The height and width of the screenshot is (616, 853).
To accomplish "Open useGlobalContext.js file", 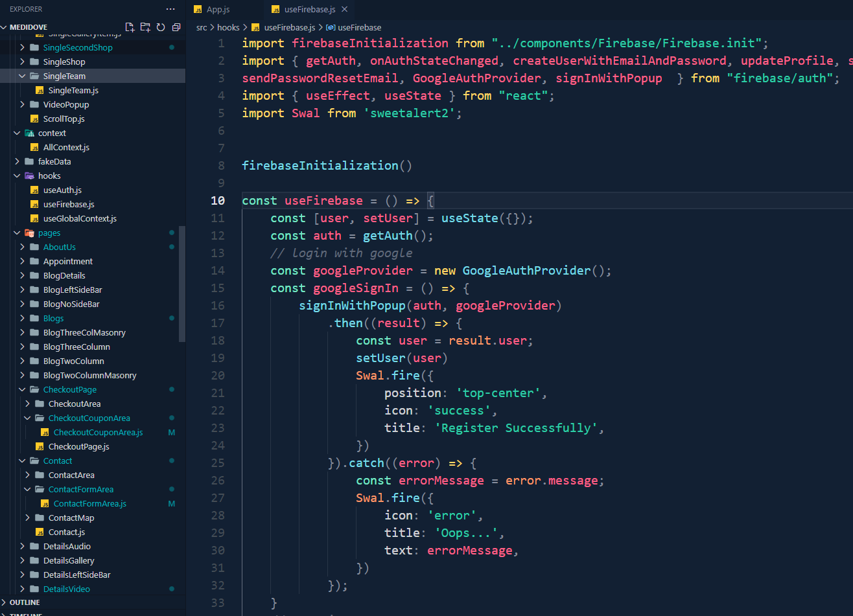I will pos(80,219).
